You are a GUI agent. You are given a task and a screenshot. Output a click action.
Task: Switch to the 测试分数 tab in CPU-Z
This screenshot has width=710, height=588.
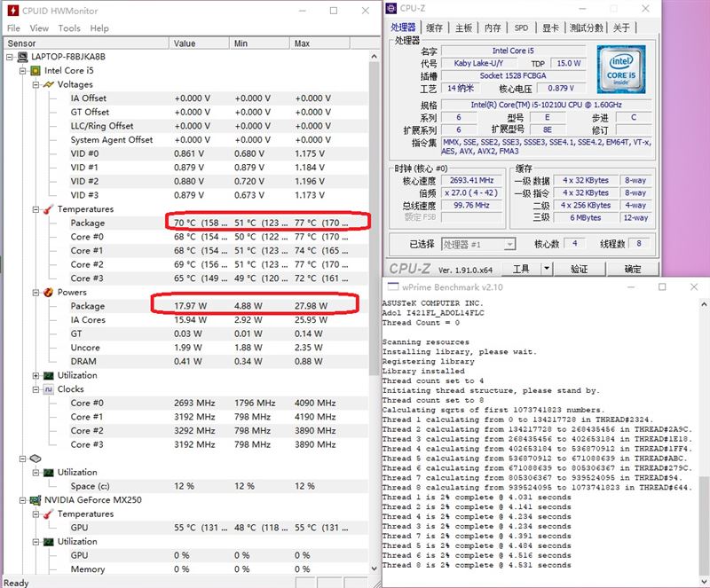[587, 27]
